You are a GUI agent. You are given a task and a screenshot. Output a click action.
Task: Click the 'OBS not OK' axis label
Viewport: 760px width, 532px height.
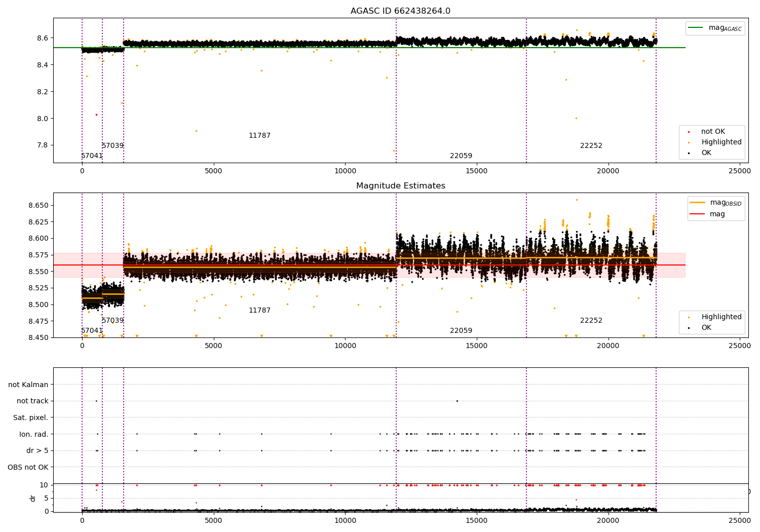point(28,467)
